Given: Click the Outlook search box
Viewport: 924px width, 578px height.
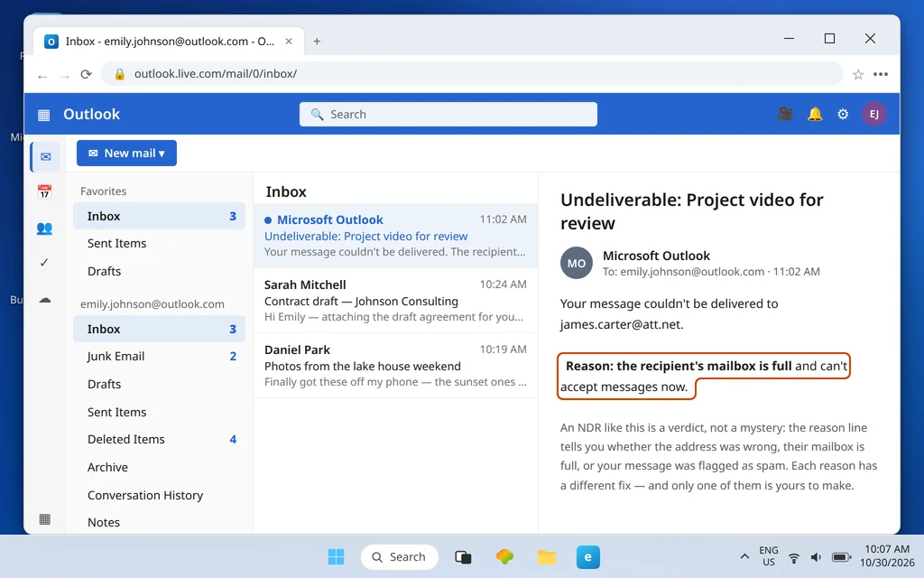Looking at the screenshot, I should coord(448,115).
